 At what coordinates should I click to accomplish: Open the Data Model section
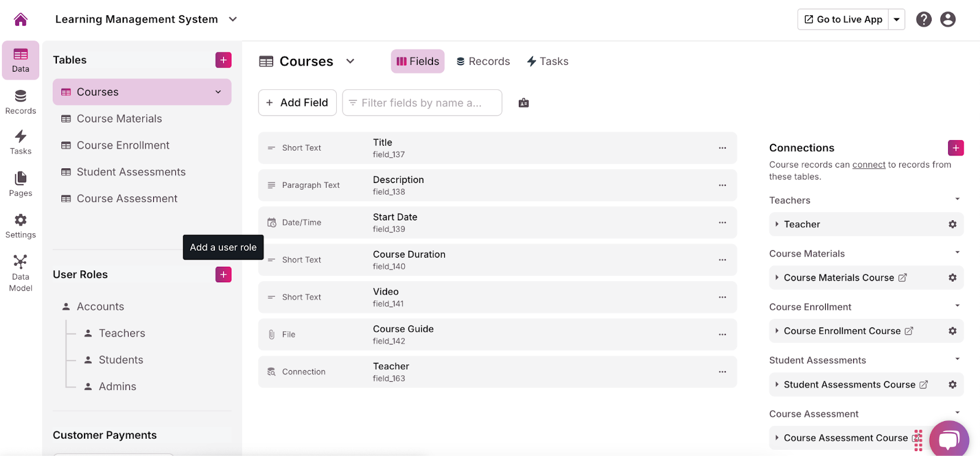[20, 273]
